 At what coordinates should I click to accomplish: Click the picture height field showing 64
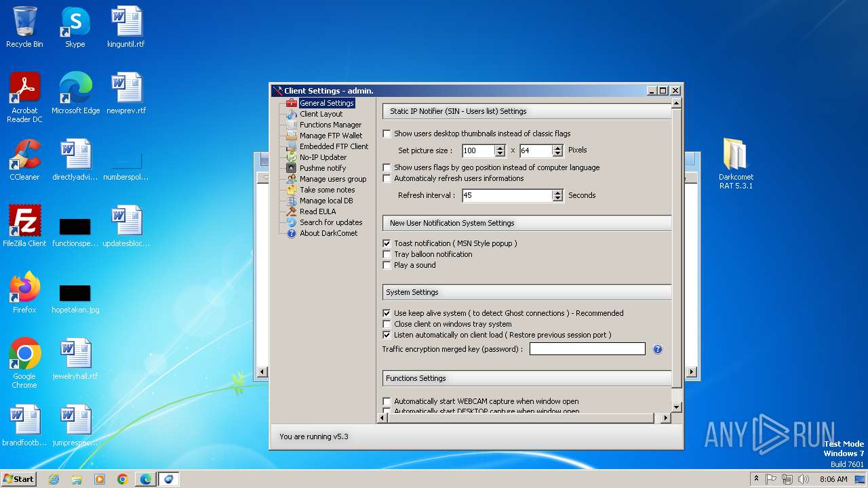[536, 150]
